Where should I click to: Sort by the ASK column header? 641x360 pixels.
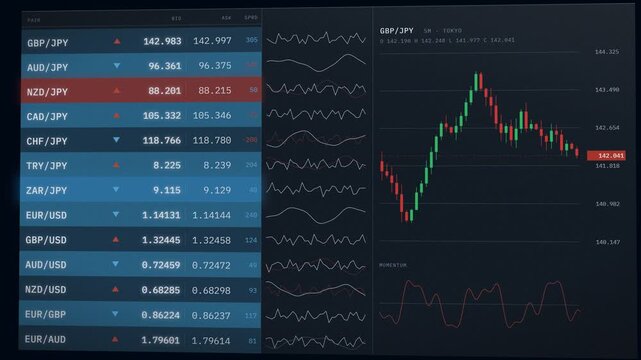pos(226,18)
